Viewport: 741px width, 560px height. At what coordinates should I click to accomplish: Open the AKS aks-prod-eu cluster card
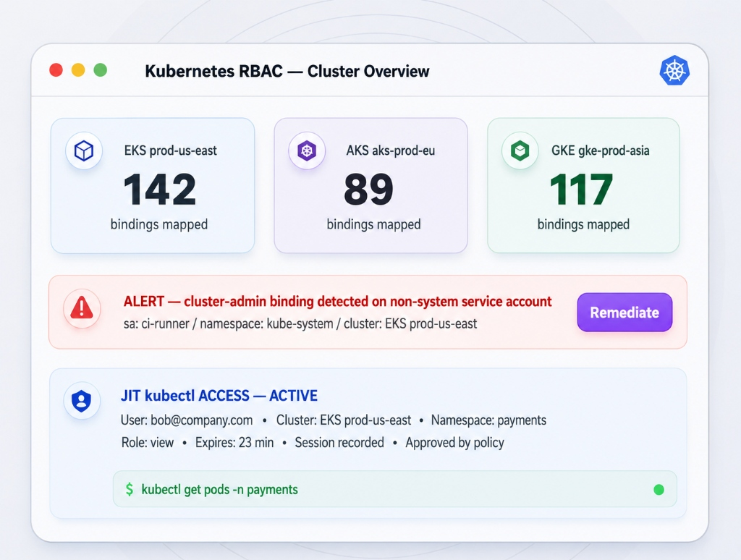click(x=371, y=185)
